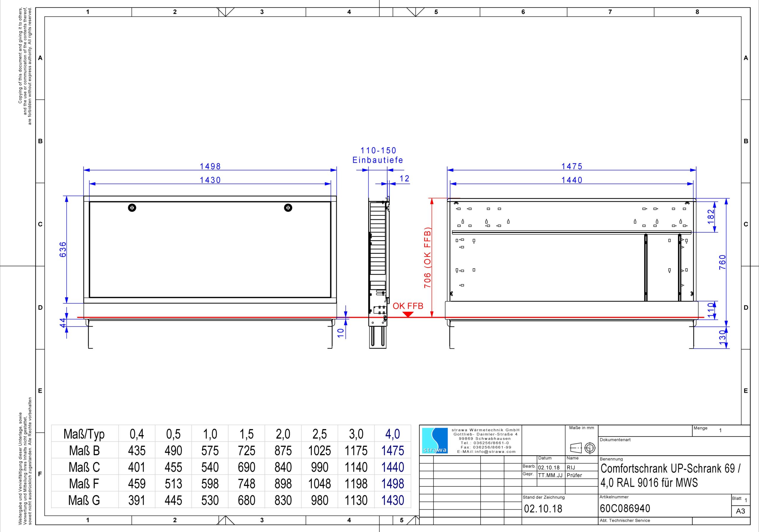Click the 'Gottlieb- Daimler-Straße 4' address line
The height and width of the screenshot is (532, 759).
coord(486,434)
